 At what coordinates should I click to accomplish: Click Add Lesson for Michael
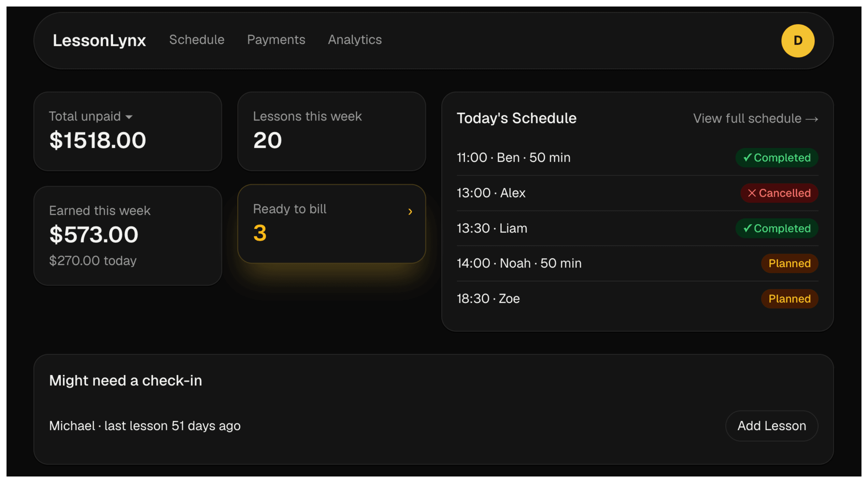[772, 426]
